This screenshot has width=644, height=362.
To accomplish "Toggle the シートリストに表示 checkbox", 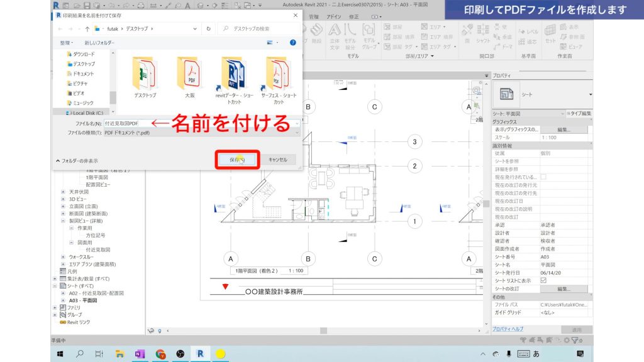I will click(x=542, y=280).
